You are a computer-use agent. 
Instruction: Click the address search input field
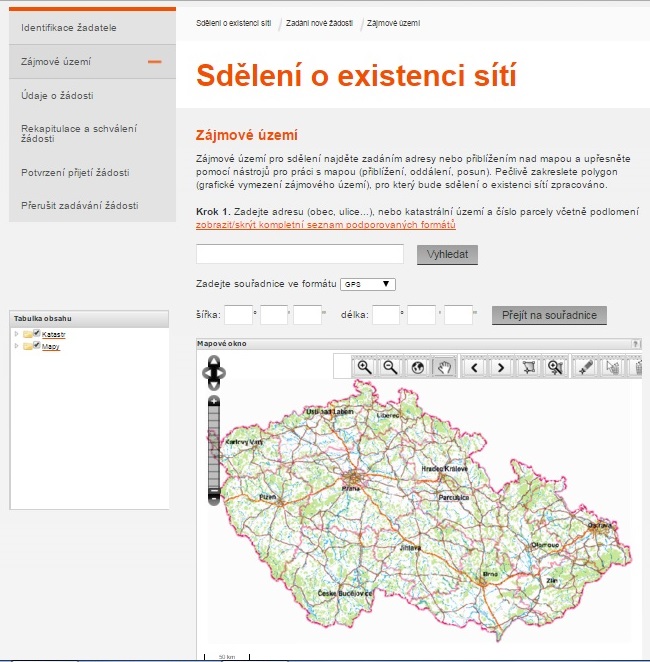pyautogui.click(x=300, y=254)
